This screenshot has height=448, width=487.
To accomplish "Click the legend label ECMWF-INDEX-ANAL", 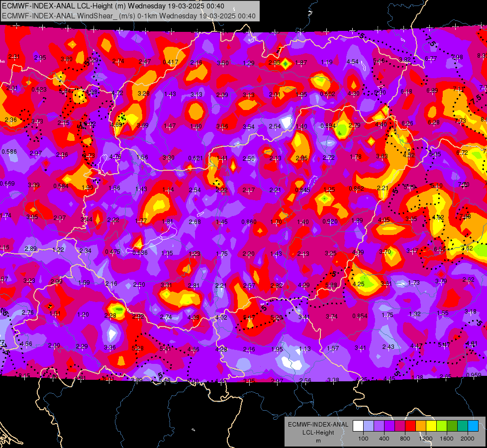I will 318,425.
